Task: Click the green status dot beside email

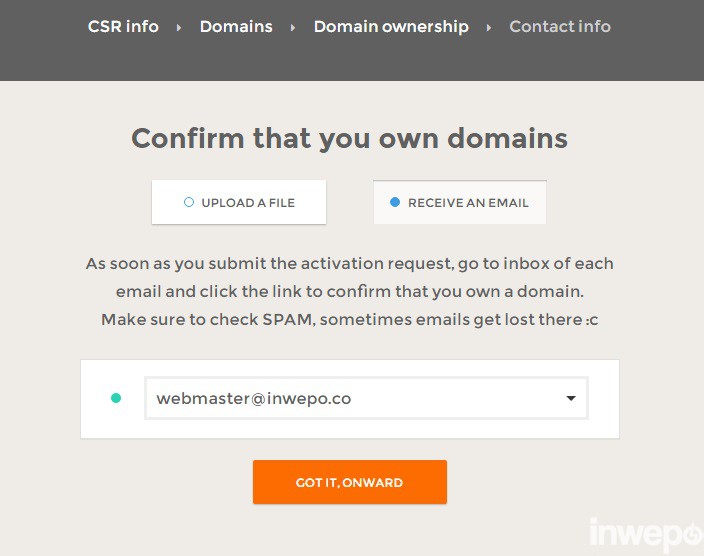Action: 116,398
